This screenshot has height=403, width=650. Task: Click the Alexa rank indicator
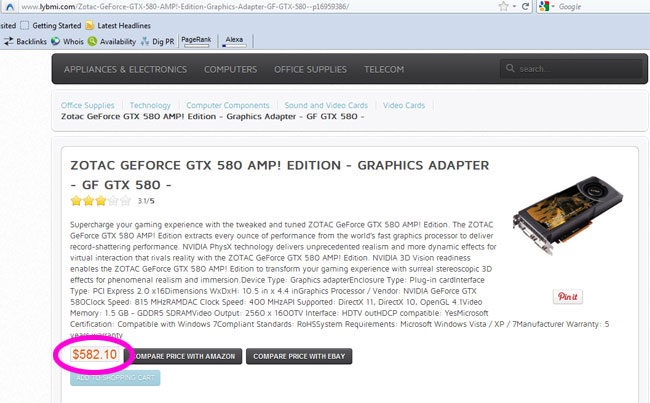[x=234, y=41]
